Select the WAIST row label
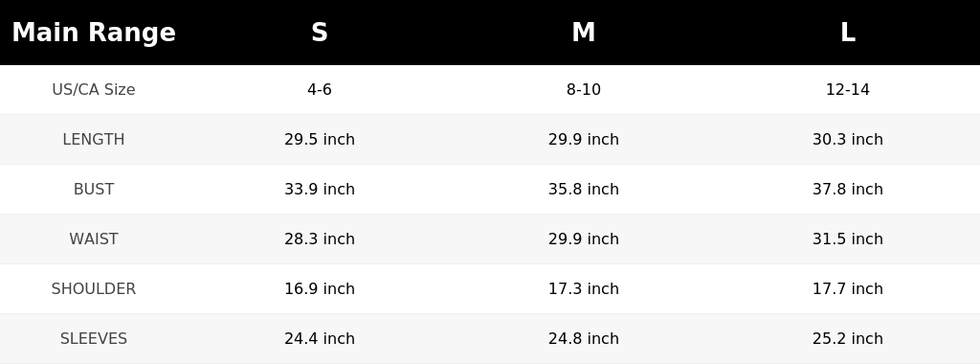Screen dimensions: 980x364 [x=94, y=239]
